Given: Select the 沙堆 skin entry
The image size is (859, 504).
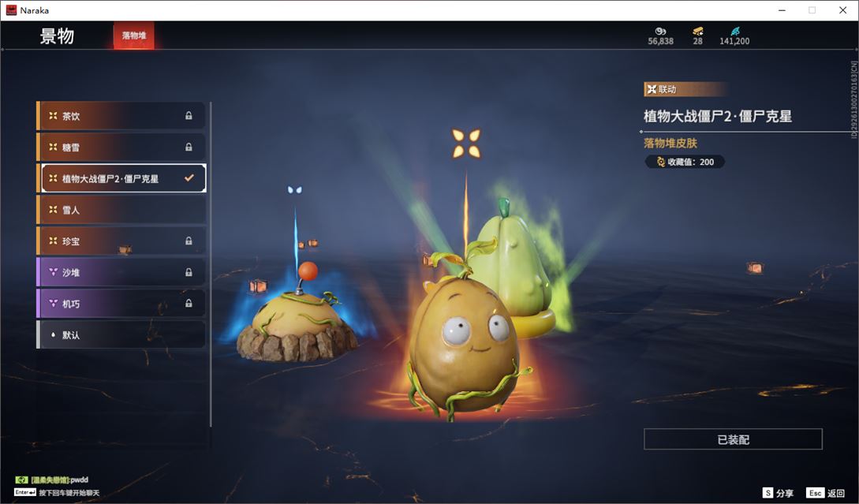Looking at the screenshot, I should 121,272.
